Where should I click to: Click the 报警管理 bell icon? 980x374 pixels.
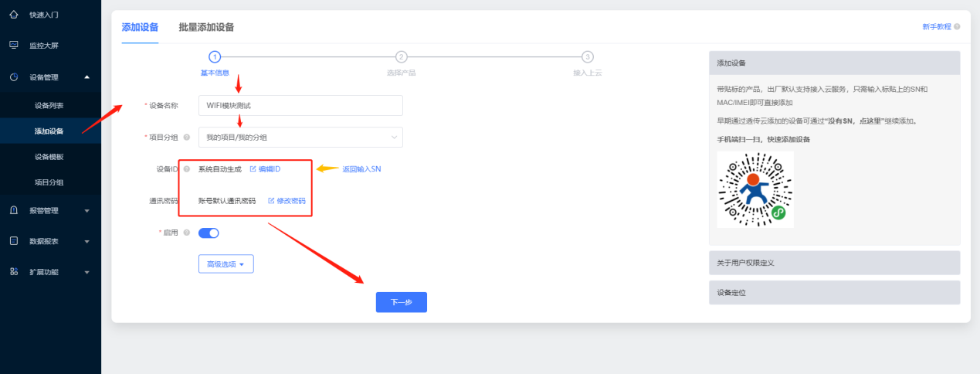click(x=13, y=210)
